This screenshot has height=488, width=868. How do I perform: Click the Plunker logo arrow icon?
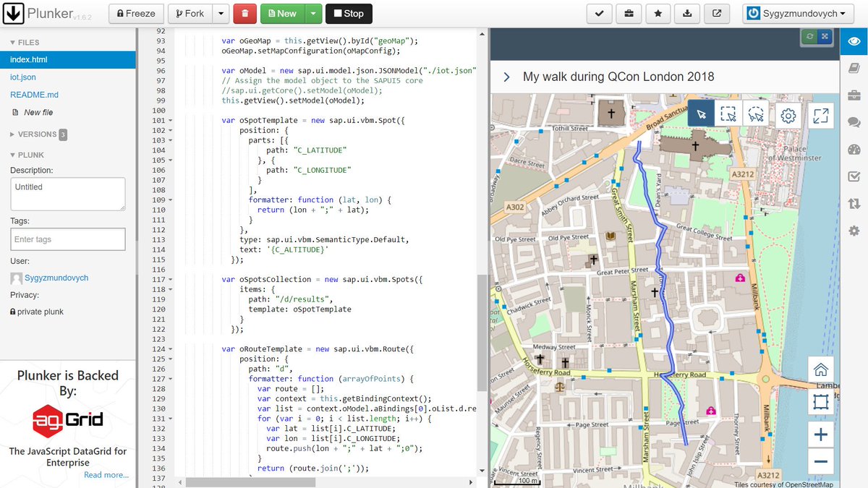click(x=14, y=13)
